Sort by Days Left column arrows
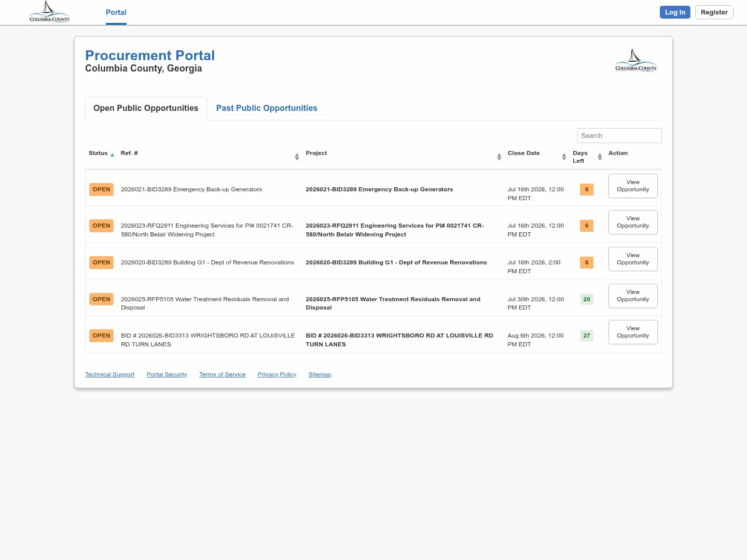Viewport: 747px width, 560px height. click(x=600, y=157)
